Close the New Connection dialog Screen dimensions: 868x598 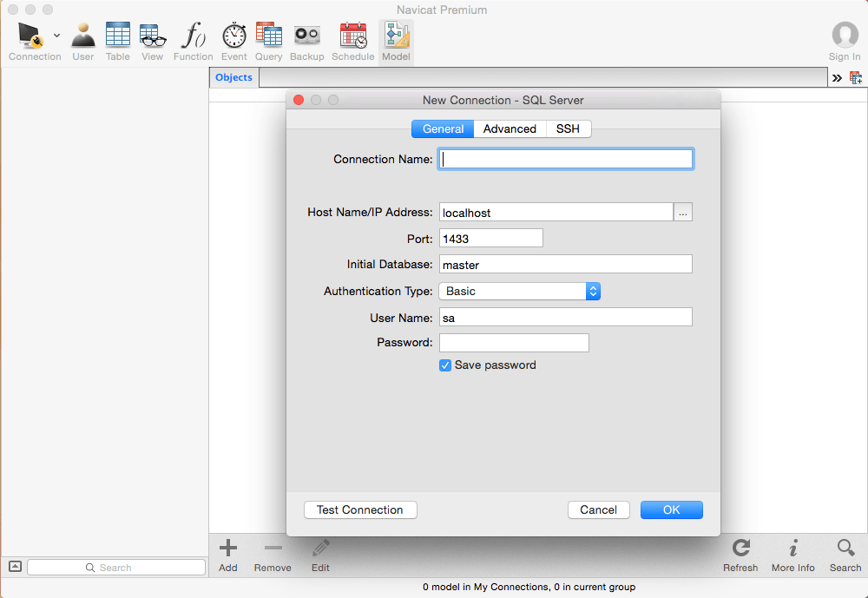[299, 100]
